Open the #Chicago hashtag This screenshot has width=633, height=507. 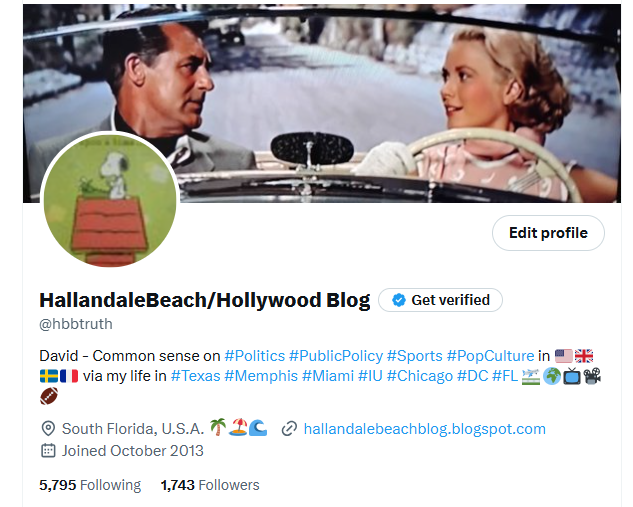coord(420,376)
